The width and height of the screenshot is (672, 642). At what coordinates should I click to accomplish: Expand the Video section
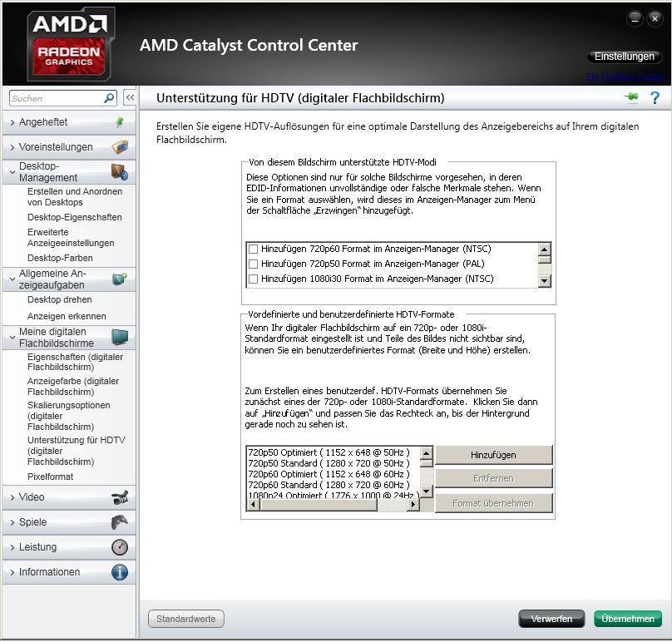(x=12, y=497)
